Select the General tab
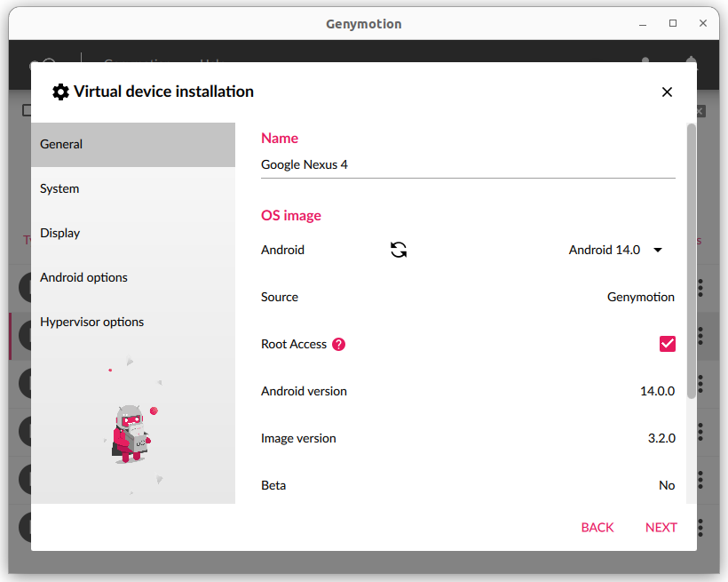This screenshot has width=728, height=582. pos(133,145)
